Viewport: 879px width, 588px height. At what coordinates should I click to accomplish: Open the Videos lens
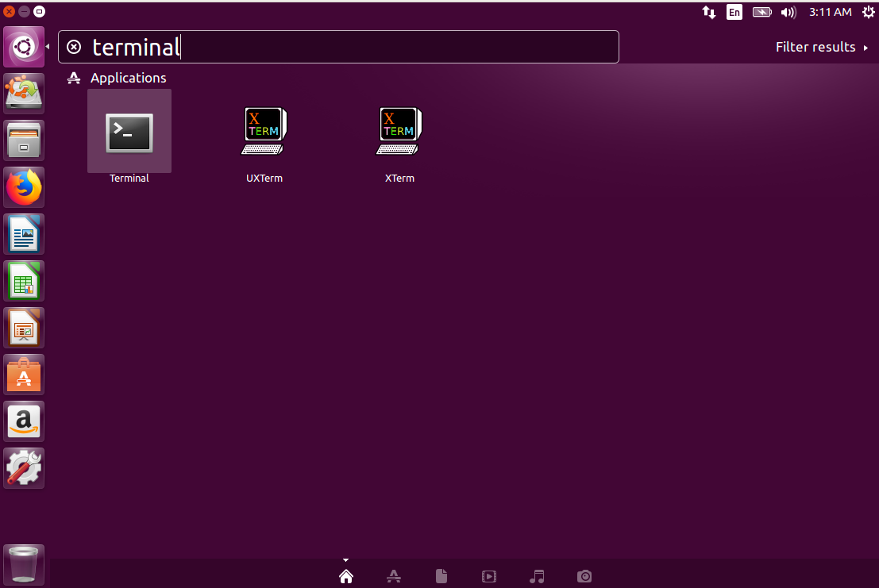coord(489,576)
